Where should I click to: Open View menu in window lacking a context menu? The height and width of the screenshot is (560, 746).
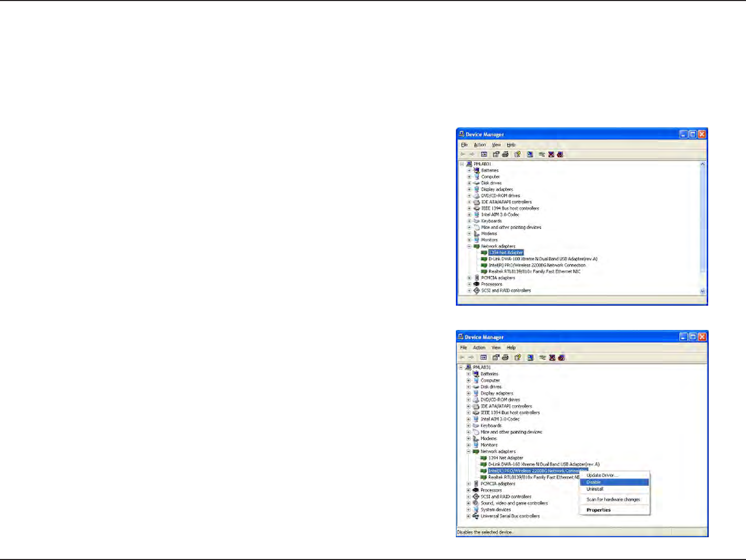[496, 145]
